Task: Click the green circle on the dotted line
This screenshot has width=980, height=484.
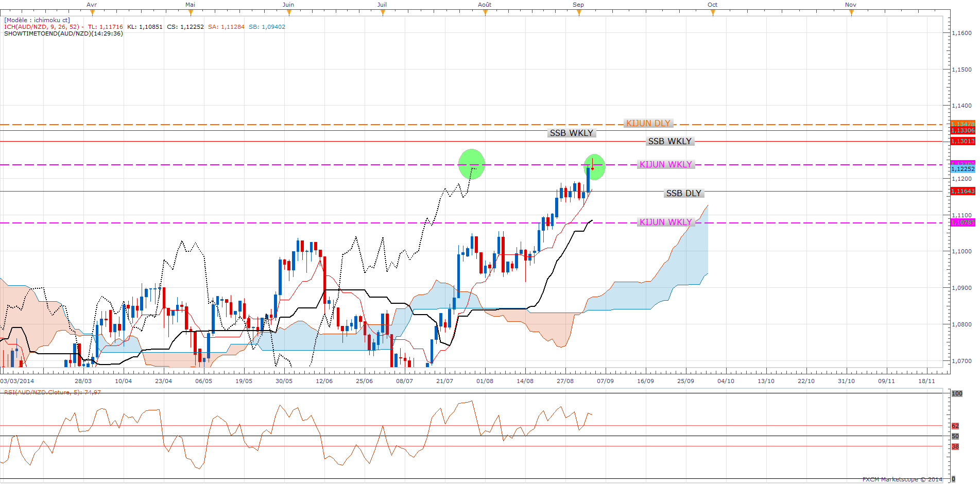Action: 471,164
